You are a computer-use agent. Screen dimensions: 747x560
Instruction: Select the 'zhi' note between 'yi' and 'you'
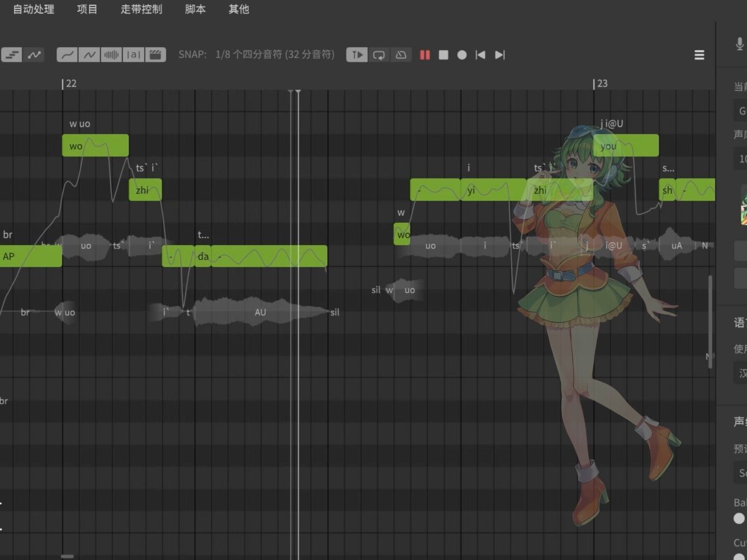(x=560, y=190)
